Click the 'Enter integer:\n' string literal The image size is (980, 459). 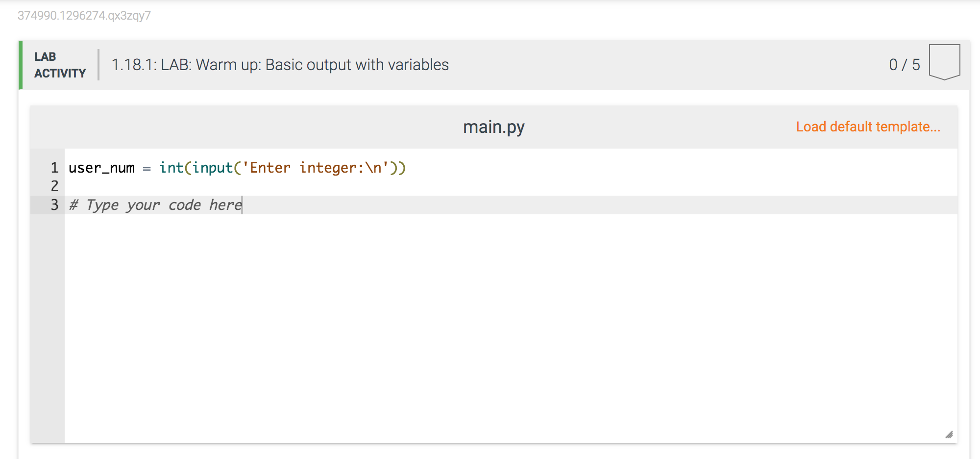pos(316,168)
